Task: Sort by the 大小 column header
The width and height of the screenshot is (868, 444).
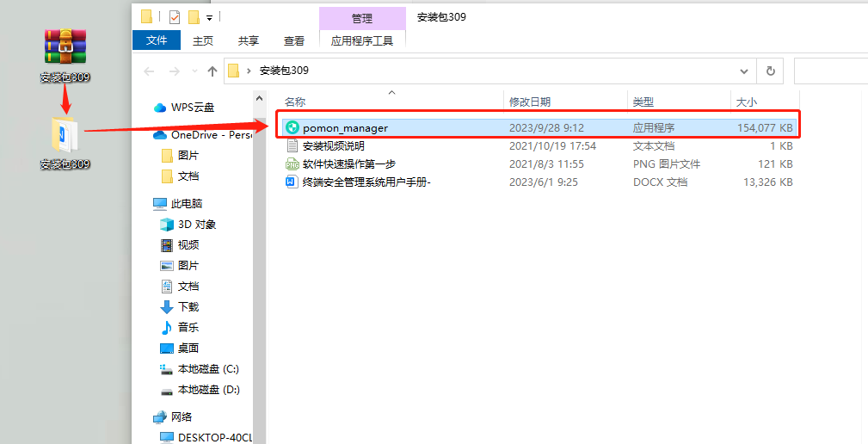Action: pyautogui.click(x=747, y=102)
